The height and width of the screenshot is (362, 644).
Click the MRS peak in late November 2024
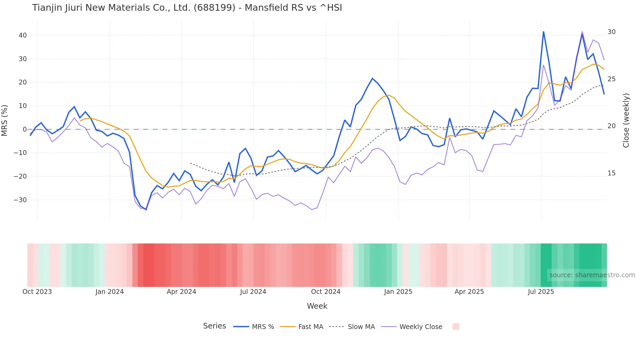tap(372, 78)
